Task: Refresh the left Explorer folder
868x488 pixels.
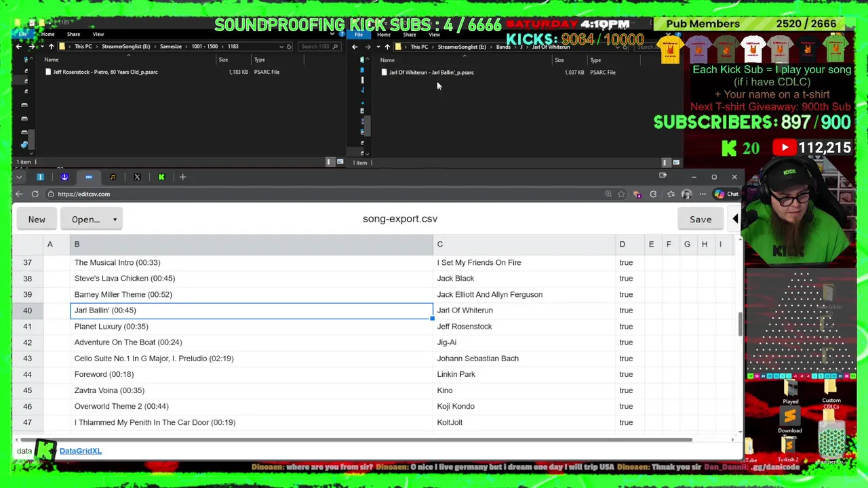Action: [289, 47]
